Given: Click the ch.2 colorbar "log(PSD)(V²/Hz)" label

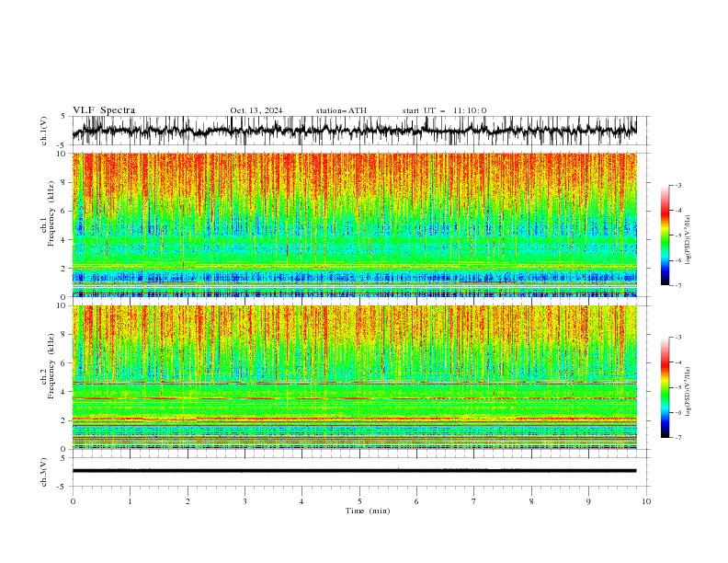Looking at the screenshot, I should tap(688, 392).
